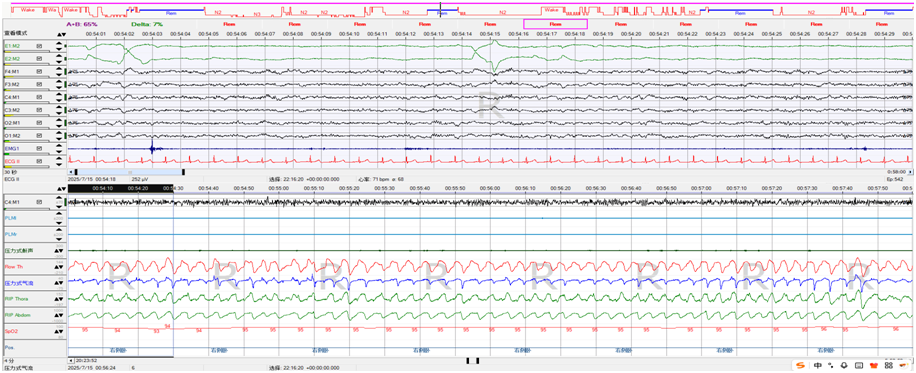Toggle the O1:M2 channel checkbox
916x373 pixels.
pyautogui.click(x=39, y=136)
